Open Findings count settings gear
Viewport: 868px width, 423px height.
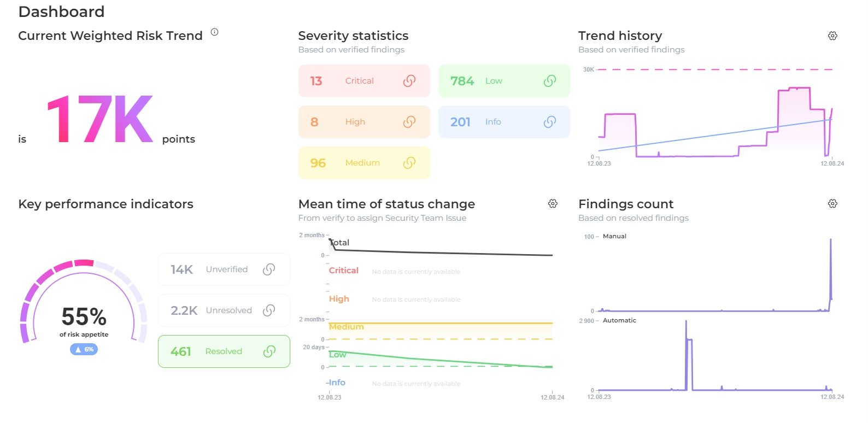point(832,204)
